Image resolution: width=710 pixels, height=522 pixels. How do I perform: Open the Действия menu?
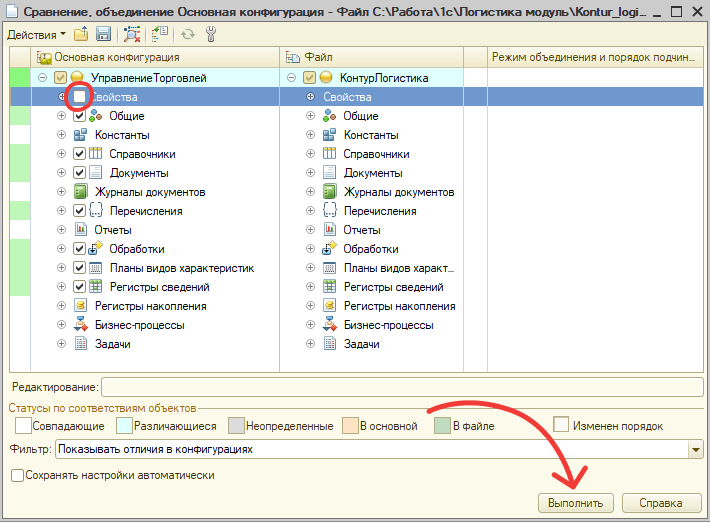tap(35, 34)
